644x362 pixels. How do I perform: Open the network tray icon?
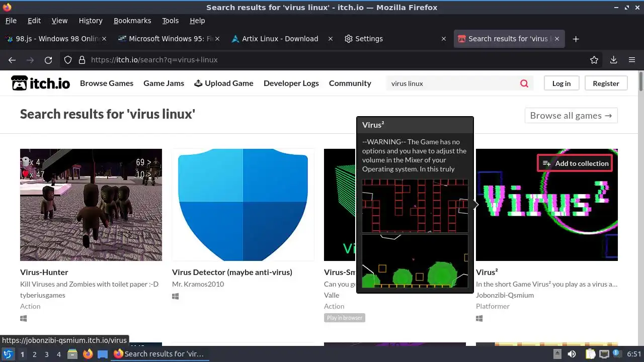(x=604, y=354)
